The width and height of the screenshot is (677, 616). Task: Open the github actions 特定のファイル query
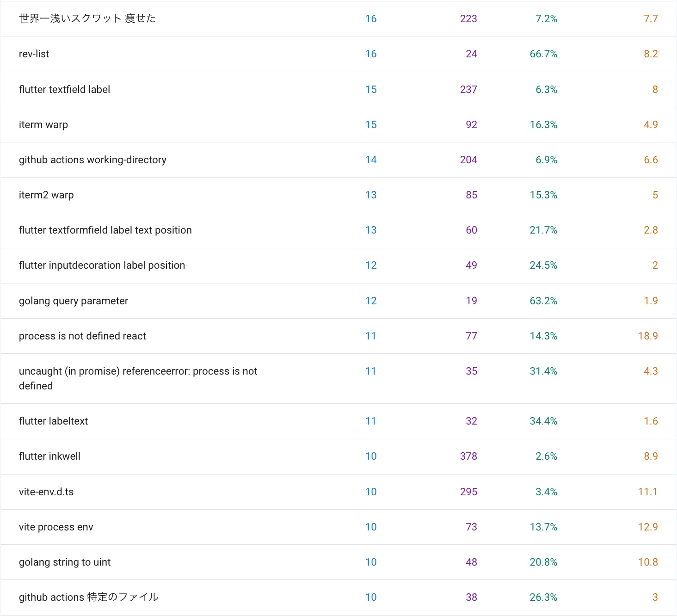click(x=88, y=597)
